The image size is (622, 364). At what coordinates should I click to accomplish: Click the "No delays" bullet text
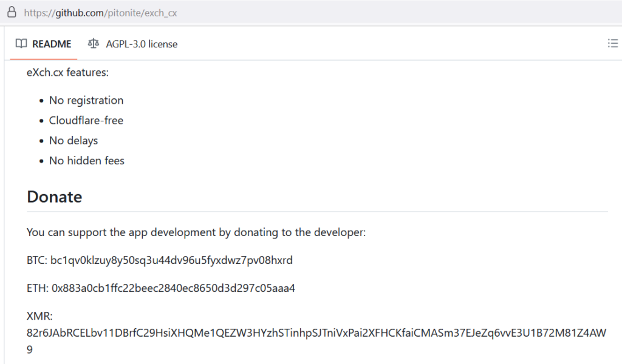73,140
